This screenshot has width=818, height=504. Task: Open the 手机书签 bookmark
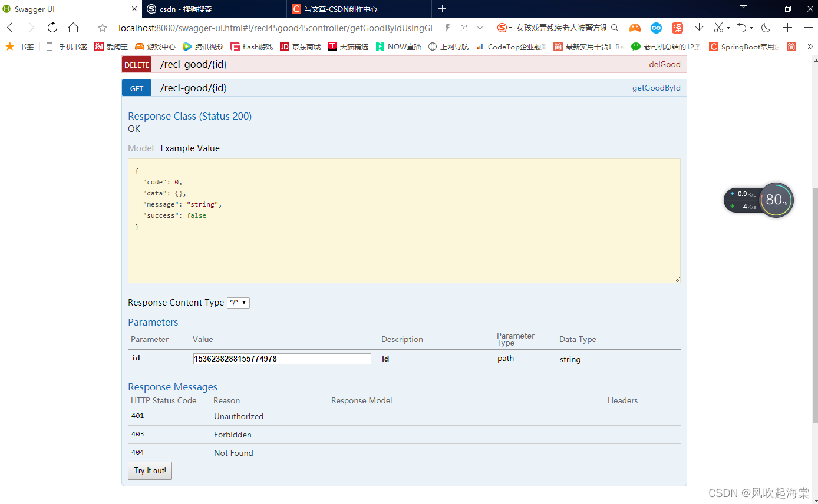(66, 47)
